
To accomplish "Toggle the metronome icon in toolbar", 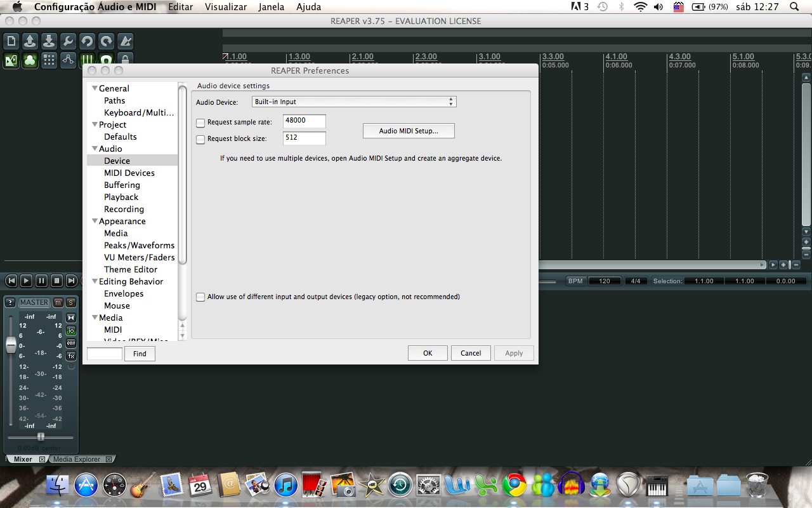I will tap(126, 42).
